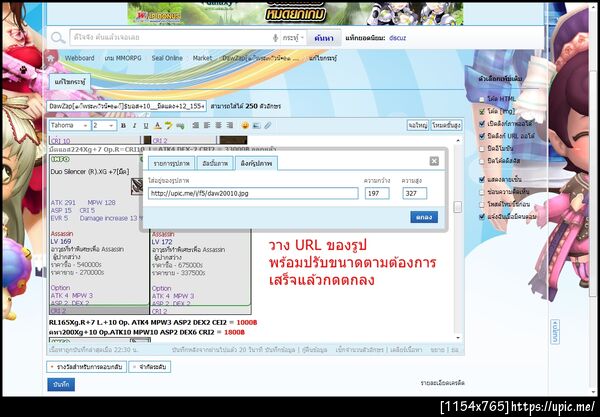This screenshot has height=417, width=600.
Task: Click the paperclip attachment icon
Action: [267, 125]
